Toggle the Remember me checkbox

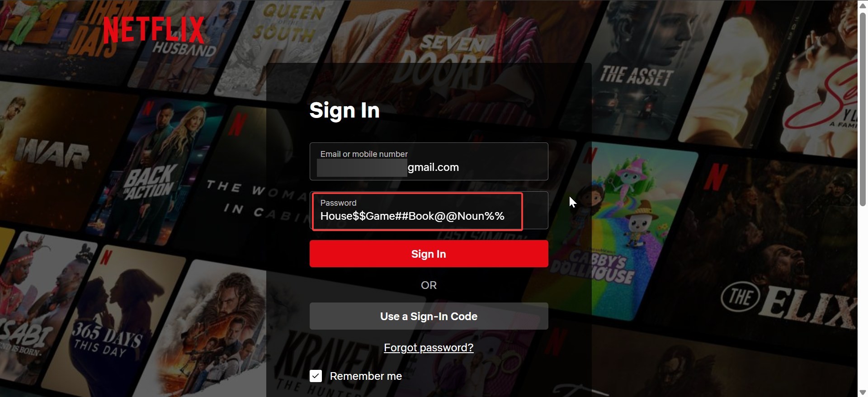tap(316, 376)
